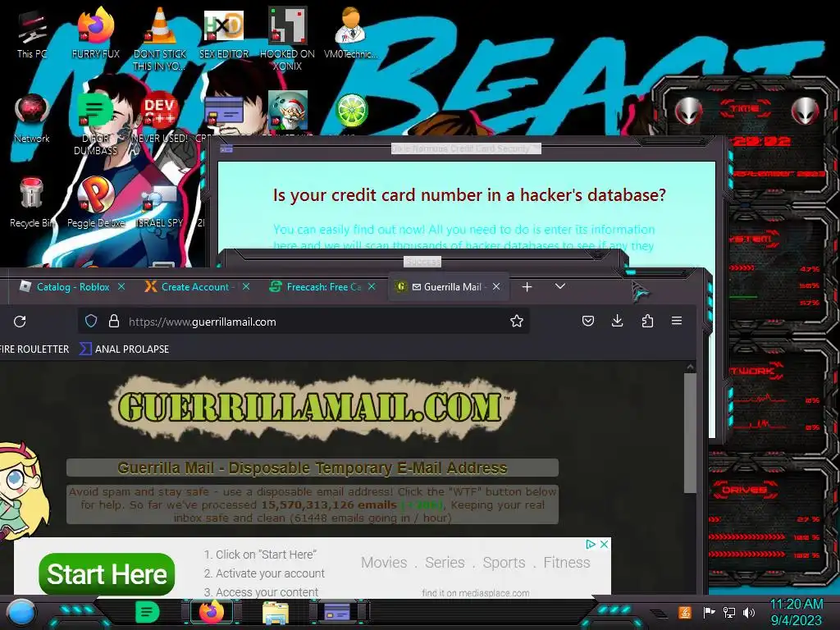
Task: Click the Windows Start orb
Action: click(x=21, y=612)
